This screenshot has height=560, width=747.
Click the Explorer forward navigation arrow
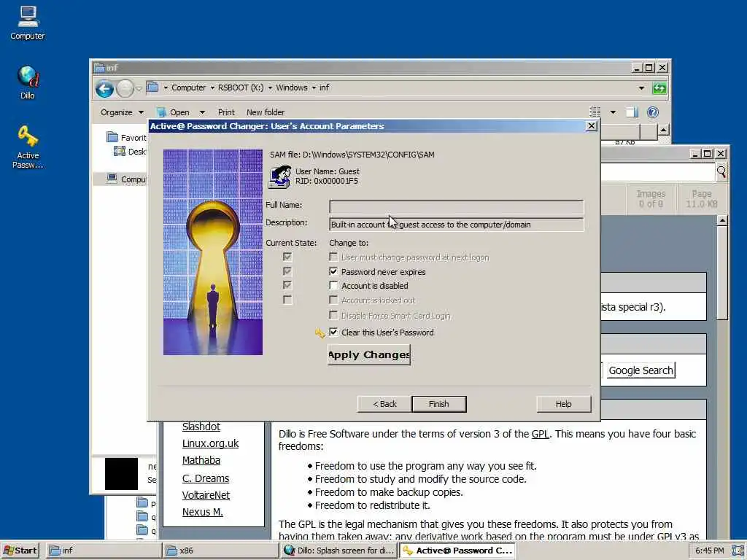125,88
